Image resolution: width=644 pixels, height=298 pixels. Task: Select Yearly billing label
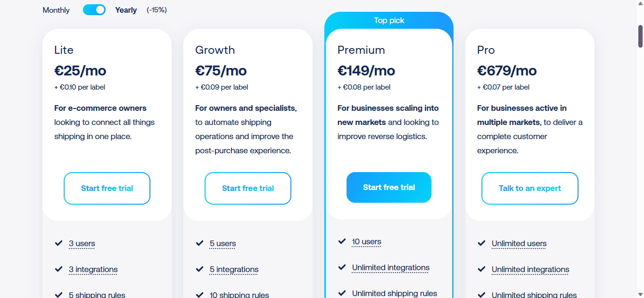pos(126,10)
